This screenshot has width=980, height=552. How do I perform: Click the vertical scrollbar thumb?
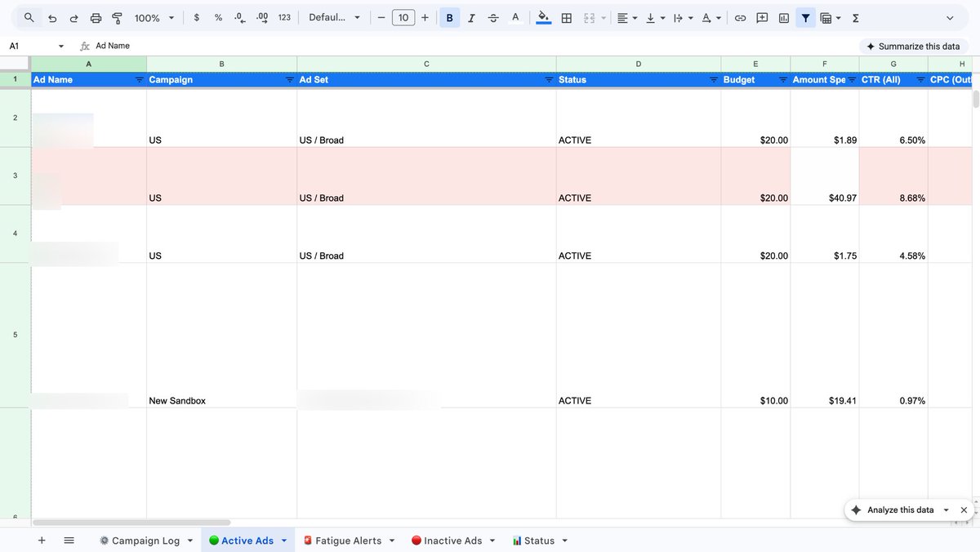coord(975,100)
